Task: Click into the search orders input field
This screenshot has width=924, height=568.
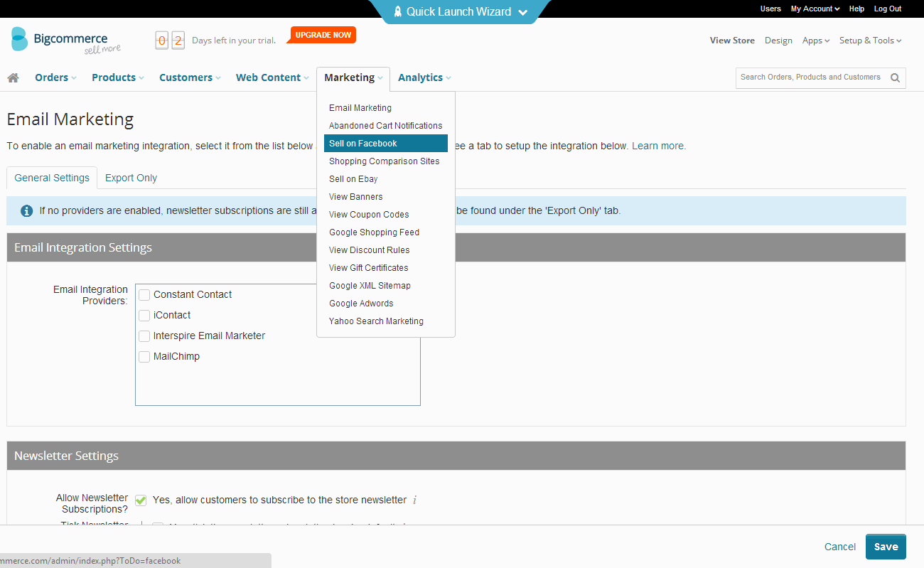Action: tap(810, 77)
